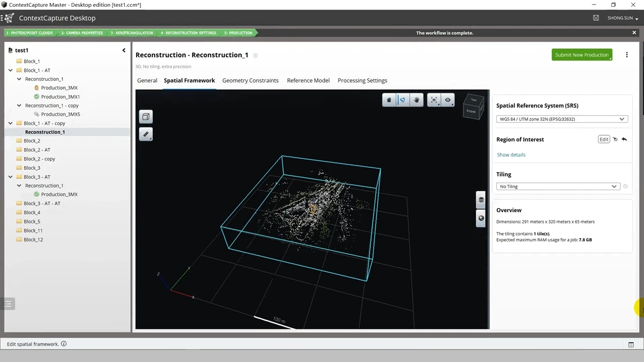This screenshot has height=362, width=644.
Task: Dismiss the workflow complete banner
Action: (634, 33)
